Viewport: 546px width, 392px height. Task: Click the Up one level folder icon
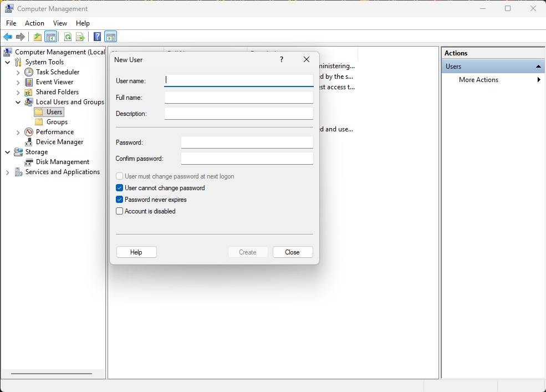(x=38, y=37)
